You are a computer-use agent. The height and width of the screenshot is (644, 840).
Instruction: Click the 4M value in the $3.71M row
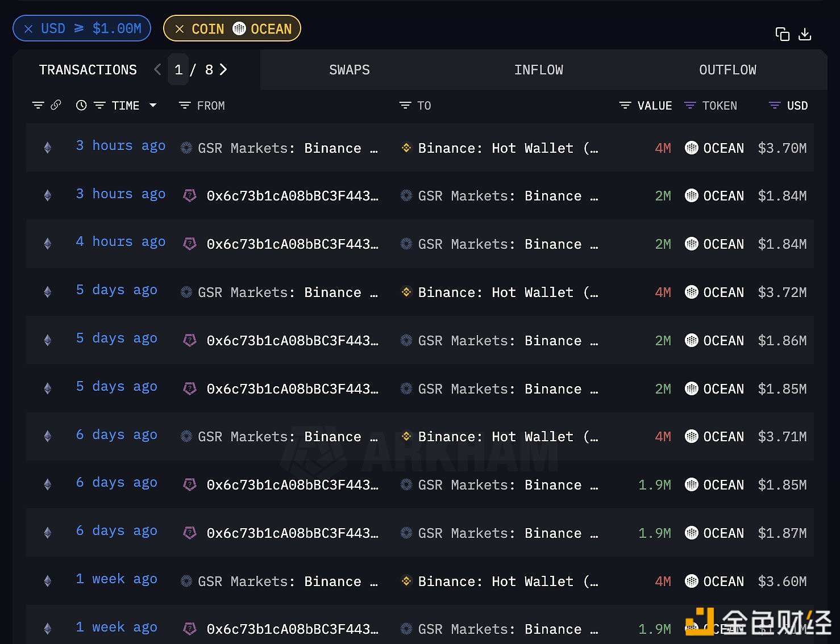pos(663,437)
